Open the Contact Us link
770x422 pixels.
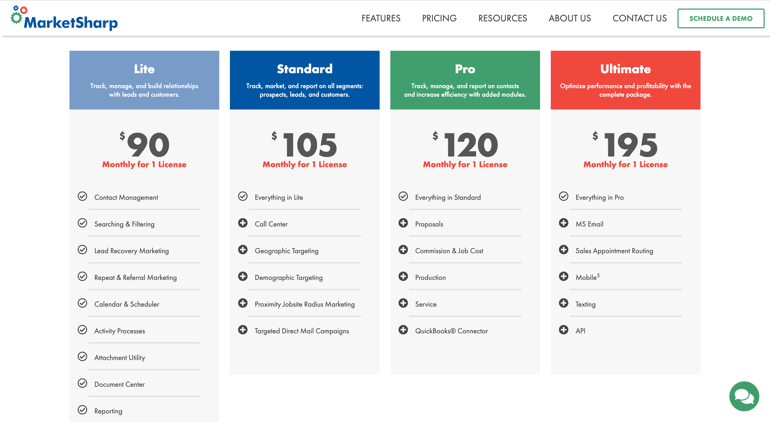click(x=639, y=18)
